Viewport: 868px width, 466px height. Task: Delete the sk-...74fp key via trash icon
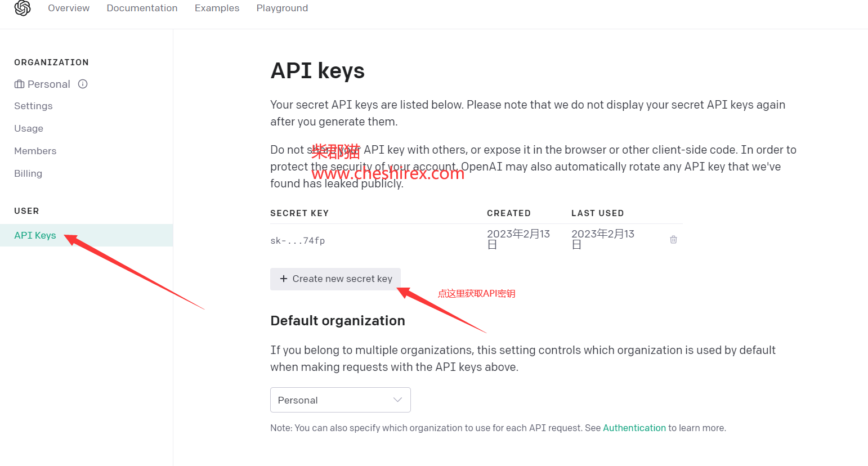673,240
